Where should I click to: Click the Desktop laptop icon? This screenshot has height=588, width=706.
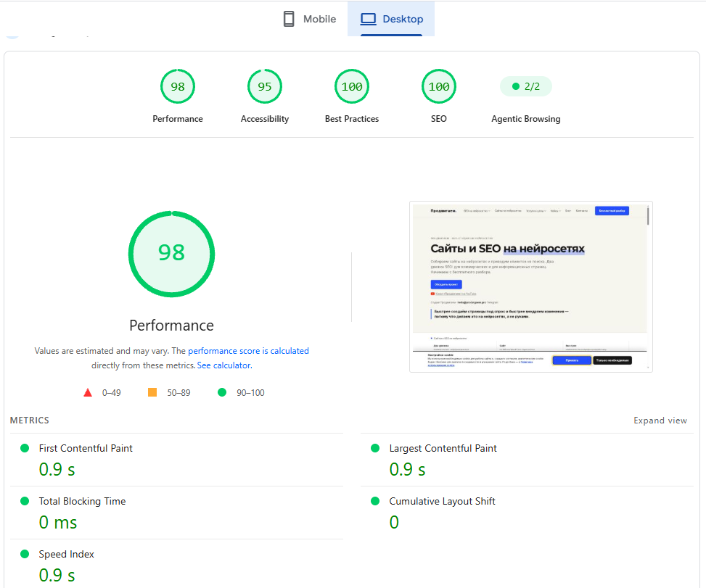click(x=369, y=19)
